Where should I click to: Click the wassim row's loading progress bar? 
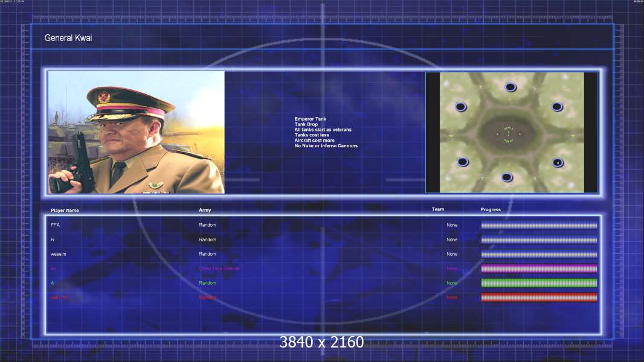[539, 254]
